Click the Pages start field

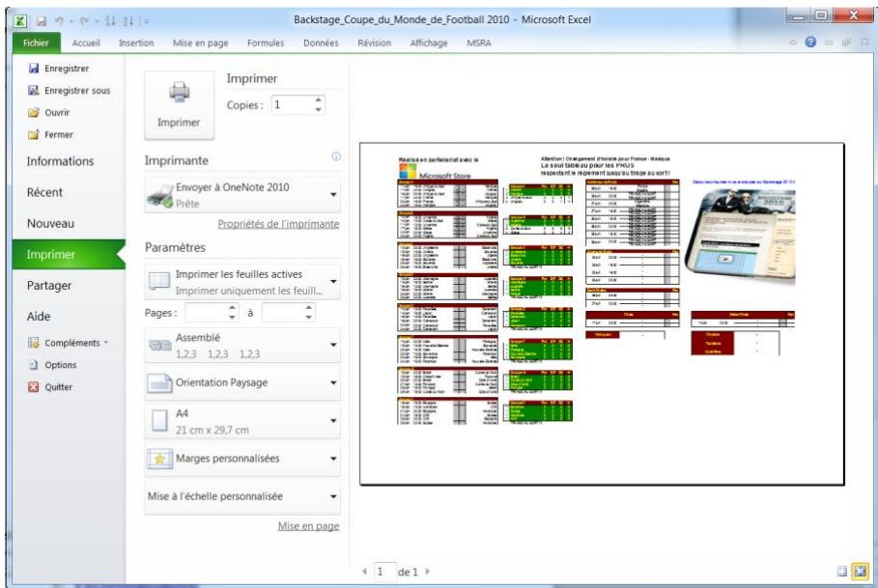click(206, 313)
